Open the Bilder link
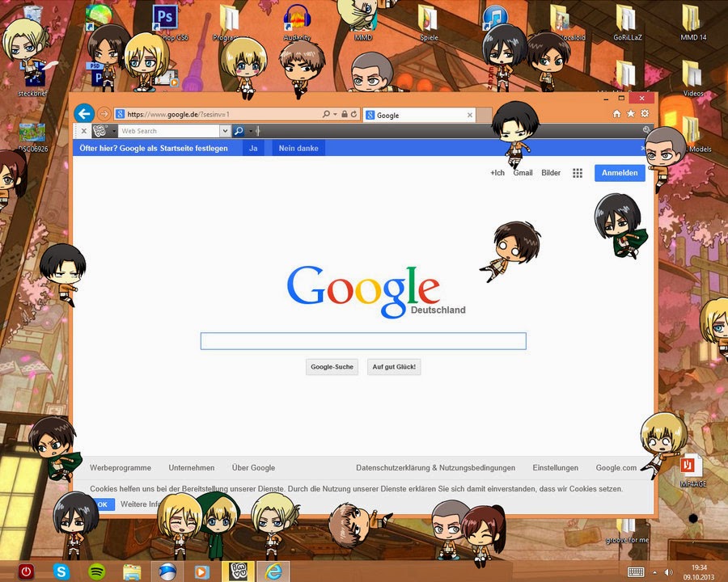Viewport: 728px width, 582px height. point(551,173)
